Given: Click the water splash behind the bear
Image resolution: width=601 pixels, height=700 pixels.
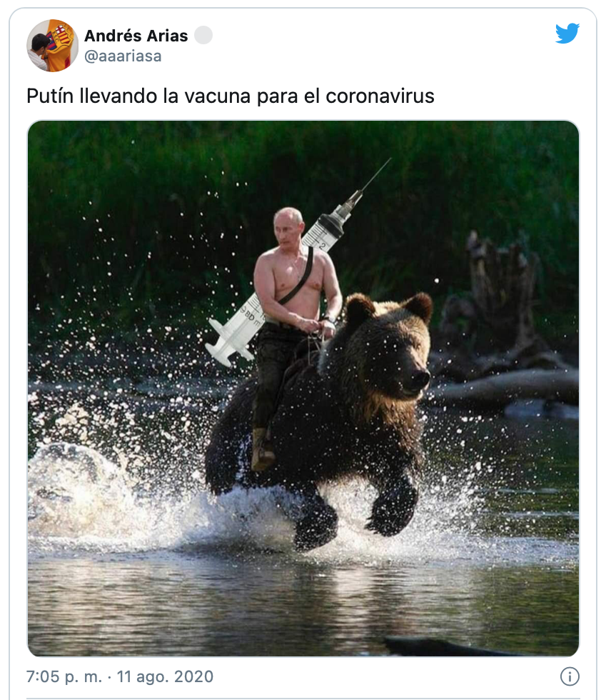Looking at the screenshot, I should click(103, 486).
